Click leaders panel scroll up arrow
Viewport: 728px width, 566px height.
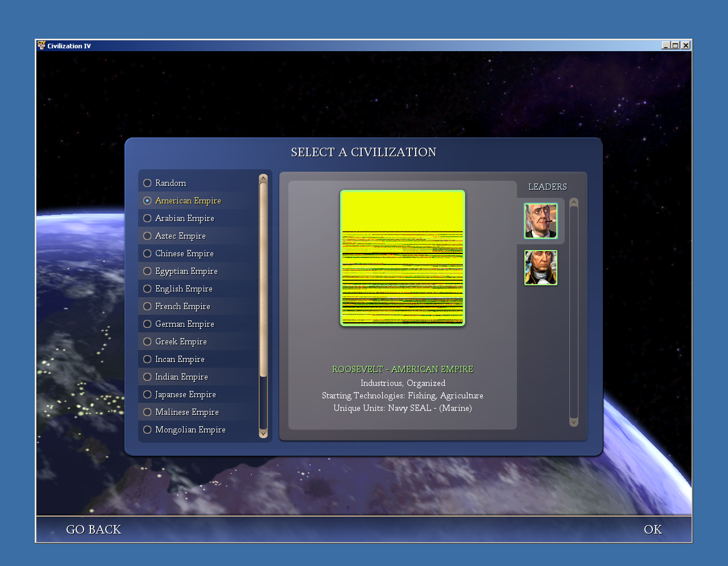(x=573, y=202)
